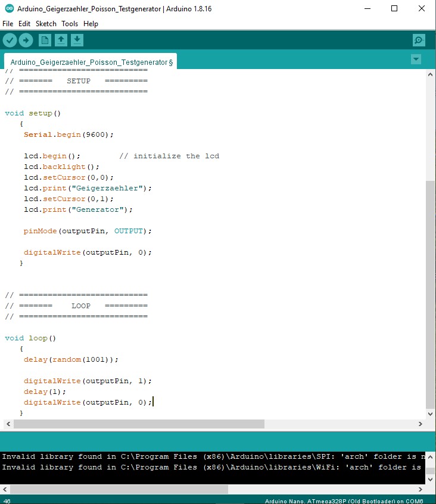Maximize the Arduino IDE window
The image size is (436, 504).
[x=394, y=9]
